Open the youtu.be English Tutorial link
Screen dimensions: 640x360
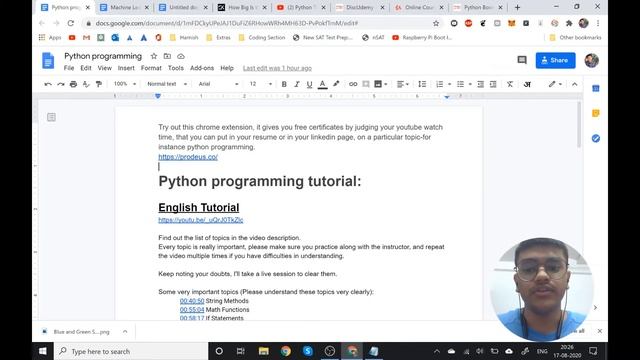tap(201, 220)
